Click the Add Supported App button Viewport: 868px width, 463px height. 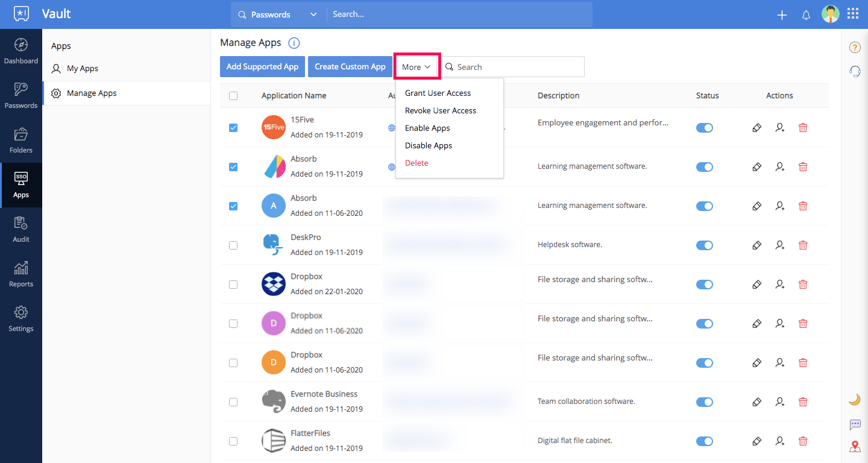(262, 66)
